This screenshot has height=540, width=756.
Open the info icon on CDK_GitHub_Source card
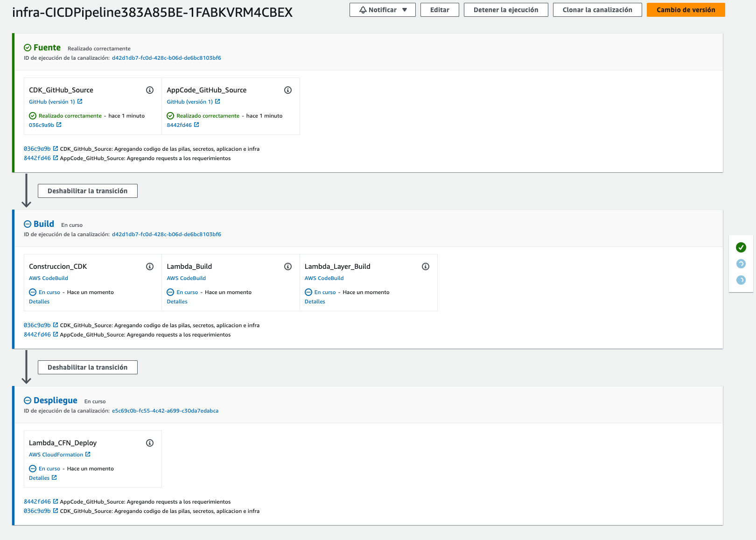click(149, 90)
